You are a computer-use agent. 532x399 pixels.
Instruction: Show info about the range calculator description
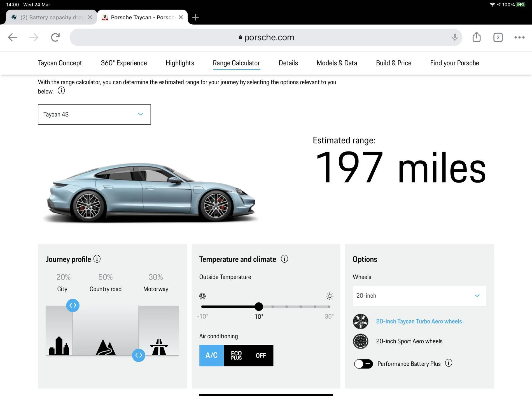tap(61, 91)
